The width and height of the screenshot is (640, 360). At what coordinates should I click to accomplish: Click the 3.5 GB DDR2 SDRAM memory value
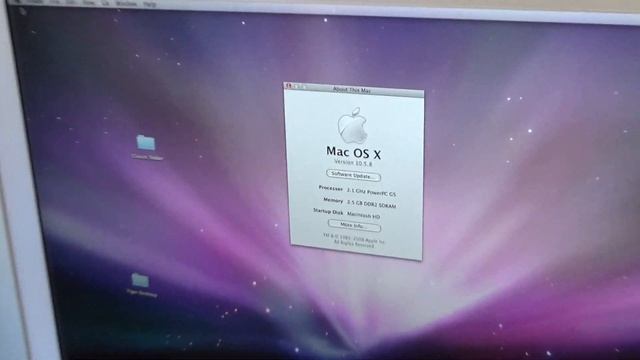(371, 204)
